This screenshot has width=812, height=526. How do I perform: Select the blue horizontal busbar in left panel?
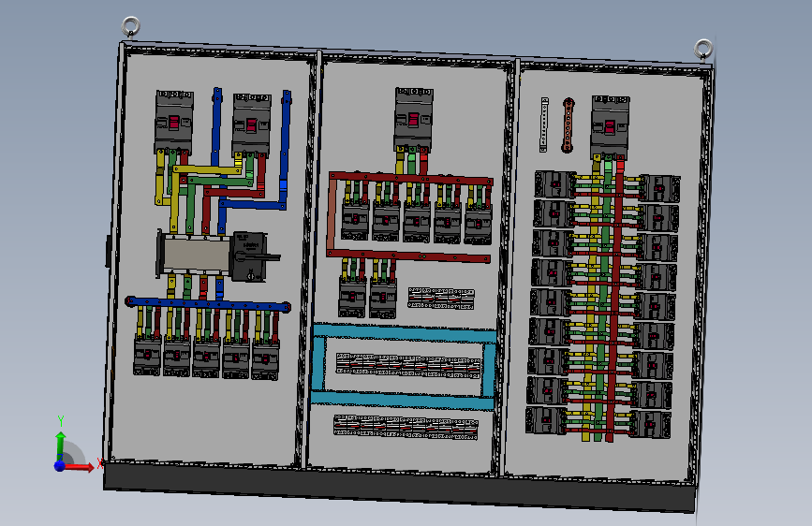click(x=208, y=304)
